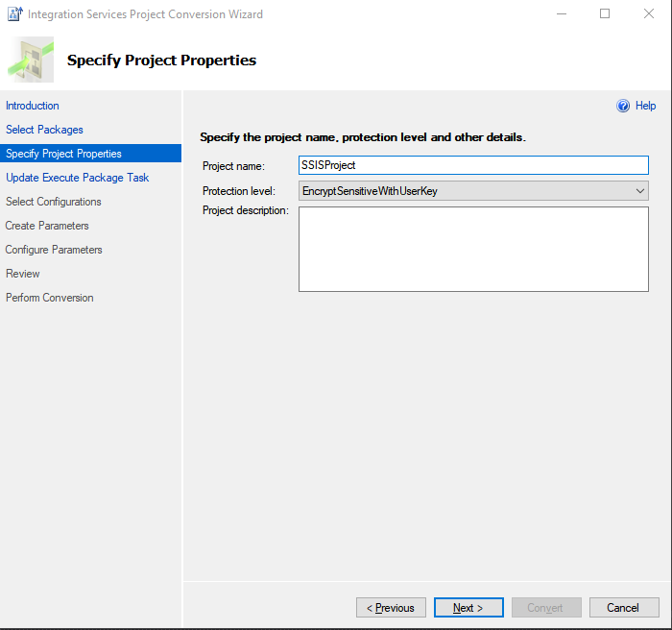Click the wizard header package conversion graphic

[x=31, y=60]
